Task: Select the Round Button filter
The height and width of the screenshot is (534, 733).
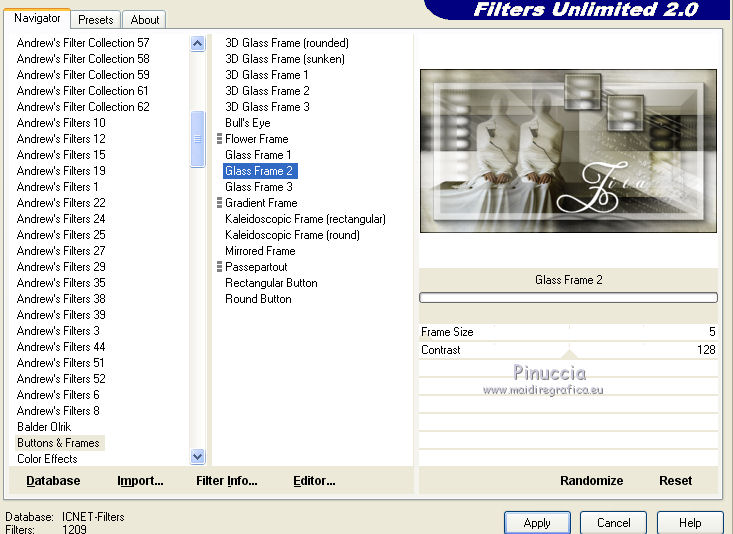Action: point(258,299)
